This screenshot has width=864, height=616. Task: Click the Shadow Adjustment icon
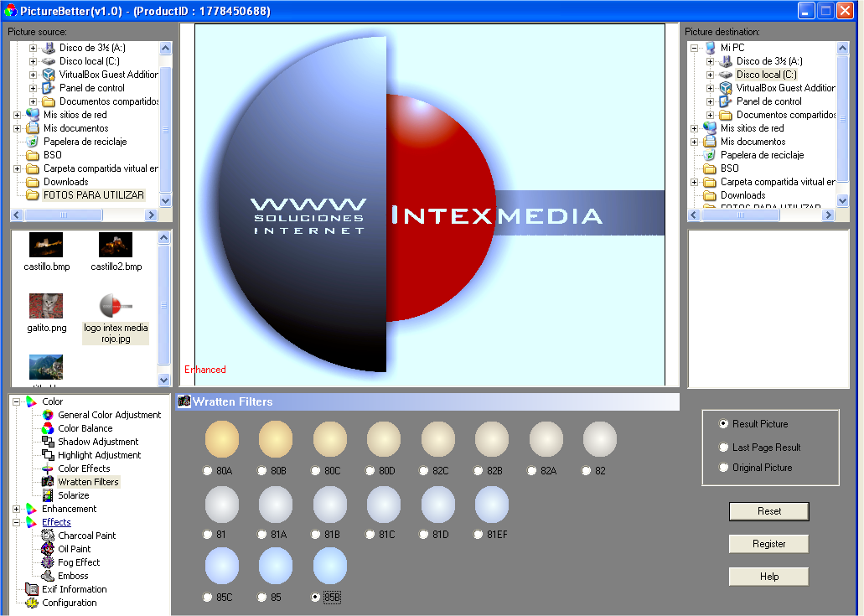click(48, 442)
